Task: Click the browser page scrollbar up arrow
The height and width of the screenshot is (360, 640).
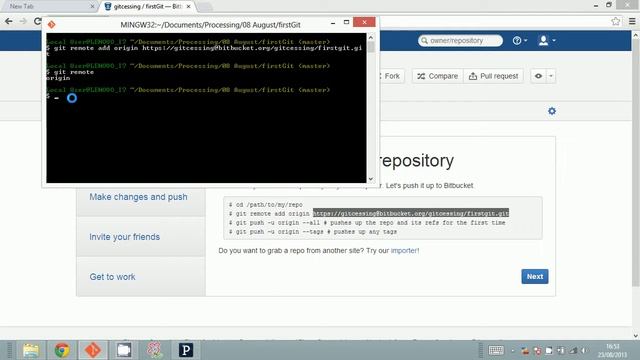Action: (636, 36)
